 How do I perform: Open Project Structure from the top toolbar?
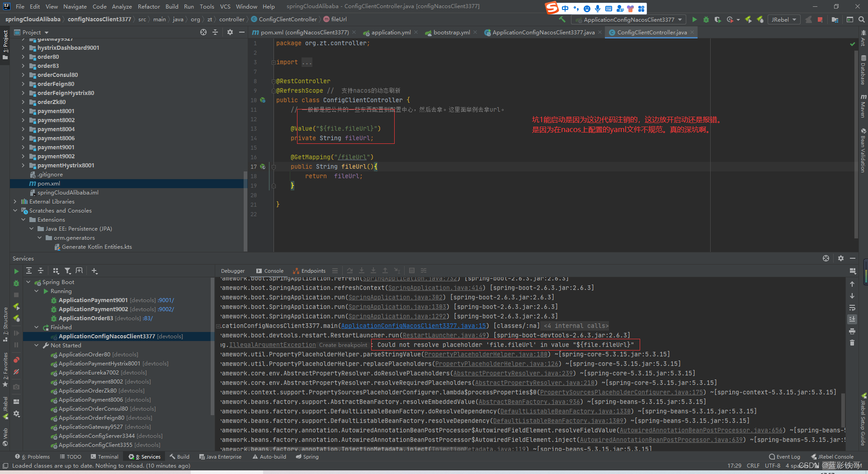(x=835, y=19)
